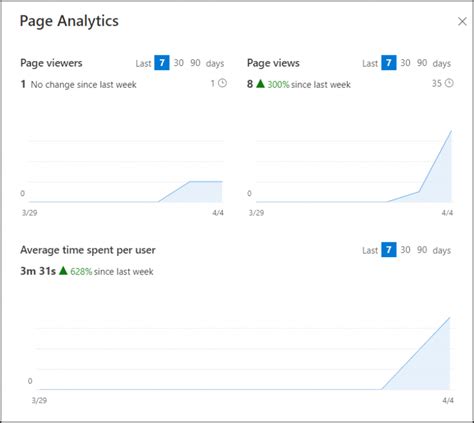The width and height of the screenshot is (474, 423).
Task: Switch Average time spent to 30 days
Action: 405,250
